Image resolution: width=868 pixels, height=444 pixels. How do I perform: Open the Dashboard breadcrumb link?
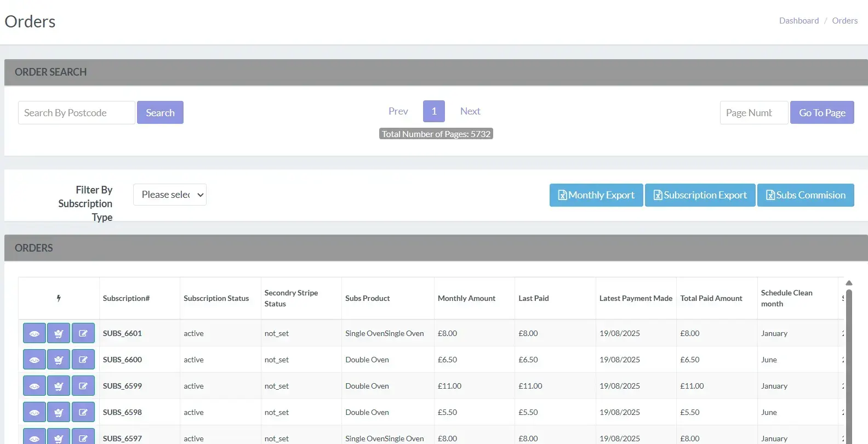[x=798, y=21]
